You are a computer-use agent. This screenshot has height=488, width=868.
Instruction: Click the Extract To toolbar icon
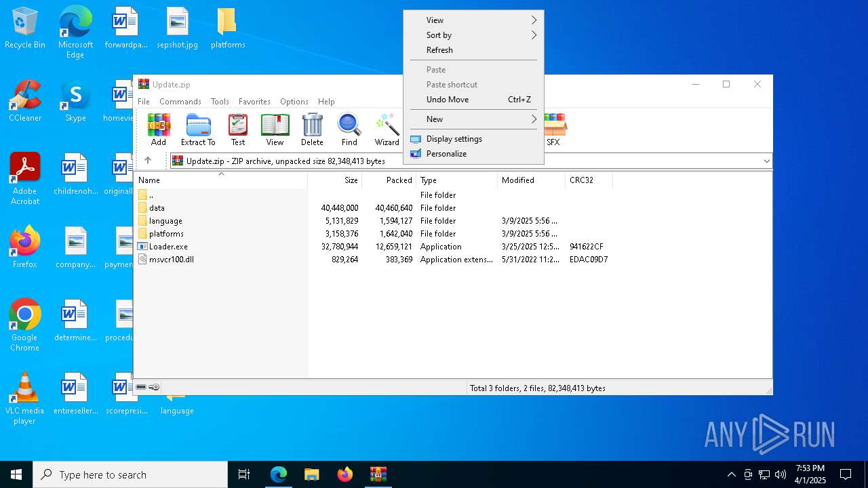click(198, 129)
